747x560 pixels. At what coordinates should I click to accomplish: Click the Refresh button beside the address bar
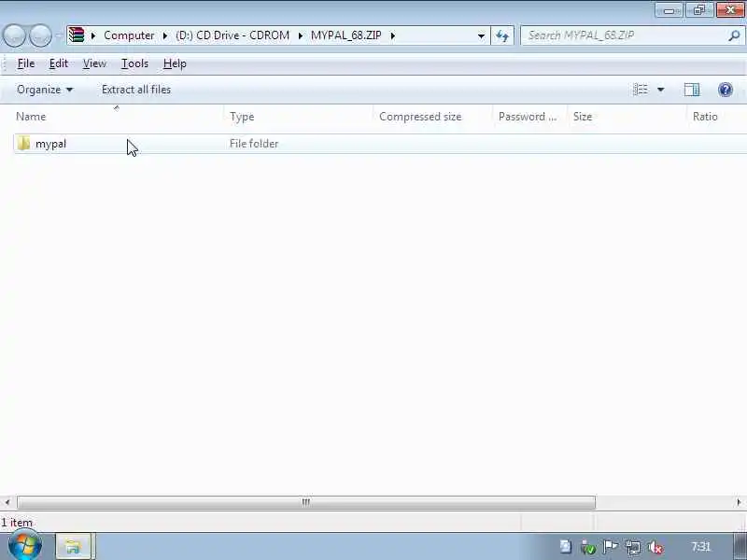pyautogui.click(x=502, y=35)
